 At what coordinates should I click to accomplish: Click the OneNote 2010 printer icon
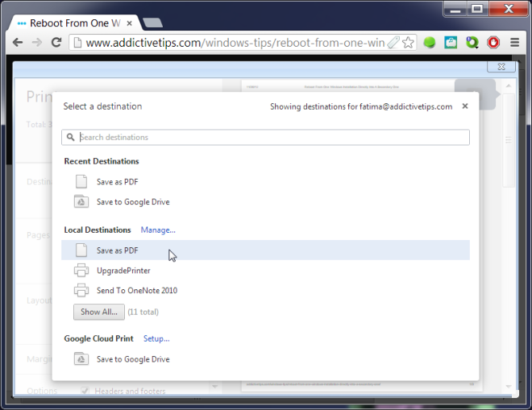[x=81, y=290]
